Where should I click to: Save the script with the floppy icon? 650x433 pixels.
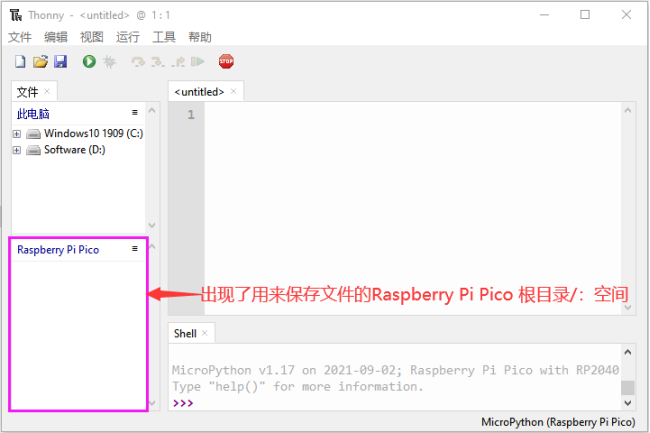[61, 62]
